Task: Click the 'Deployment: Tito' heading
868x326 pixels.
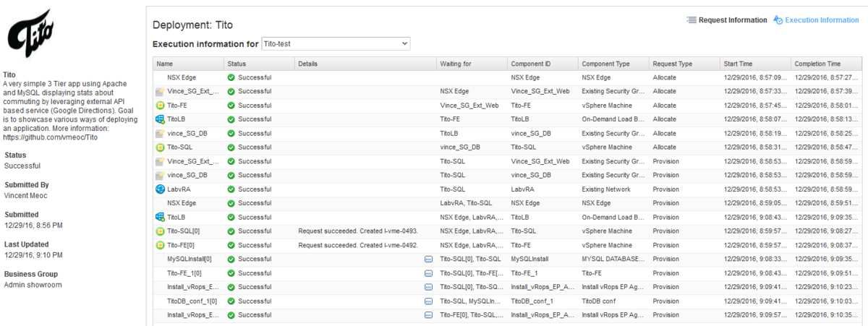Action: [192, 25]
